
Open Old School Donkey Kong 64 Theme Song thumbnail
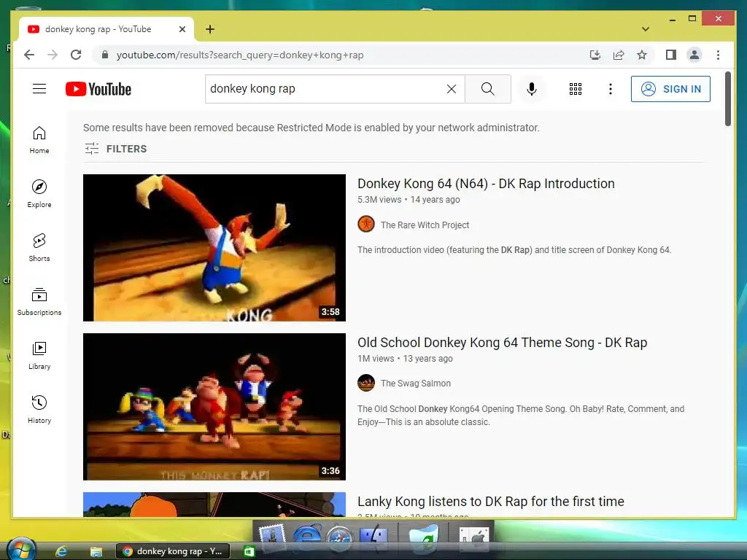point(214,406)
